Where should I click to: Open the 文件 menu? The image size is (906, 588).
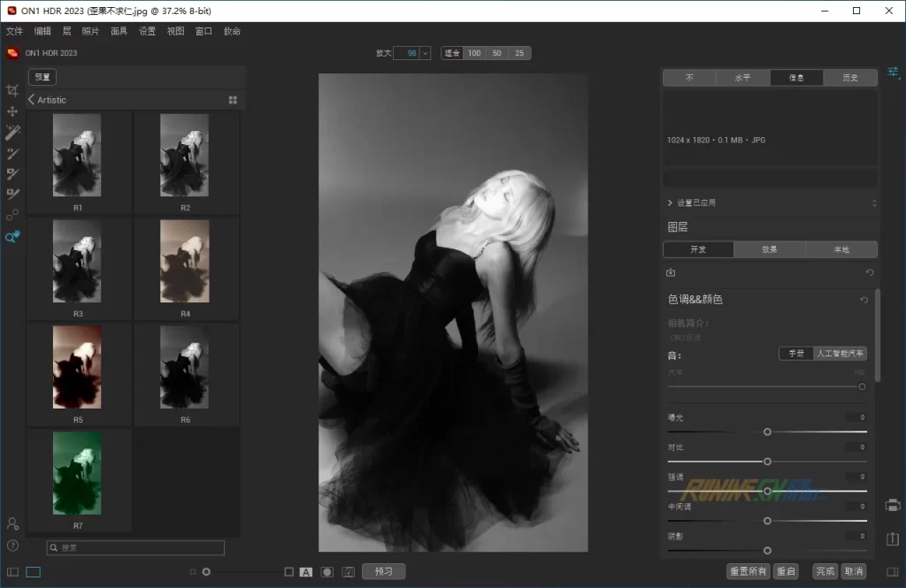coord(14,31)
